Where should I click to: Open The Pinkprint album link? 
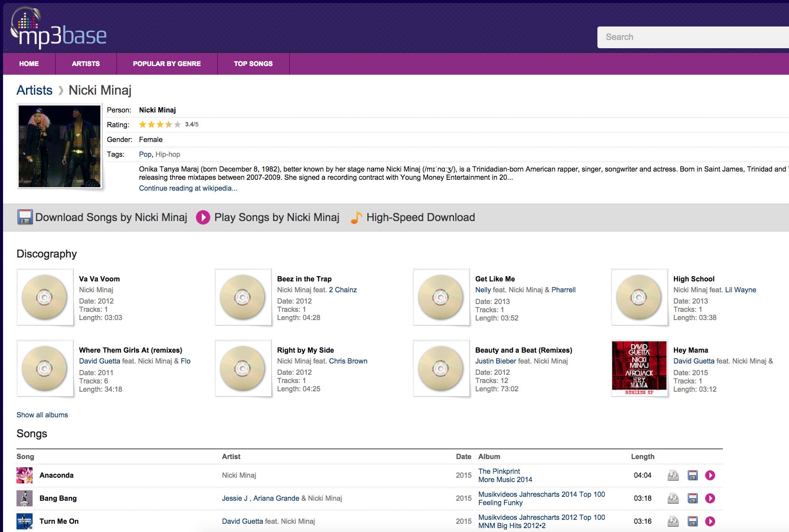tap(499, 471)
